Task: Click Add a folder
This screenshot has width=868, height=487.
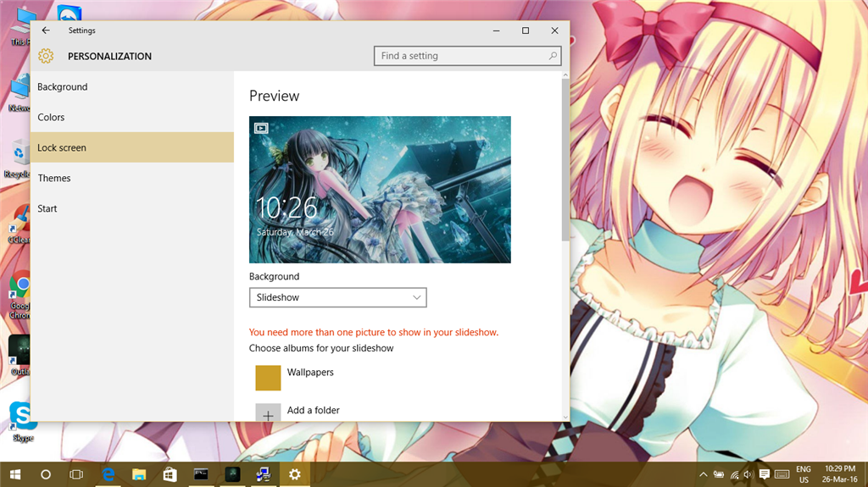Action: pyautogui.click(x=314, y=410)
